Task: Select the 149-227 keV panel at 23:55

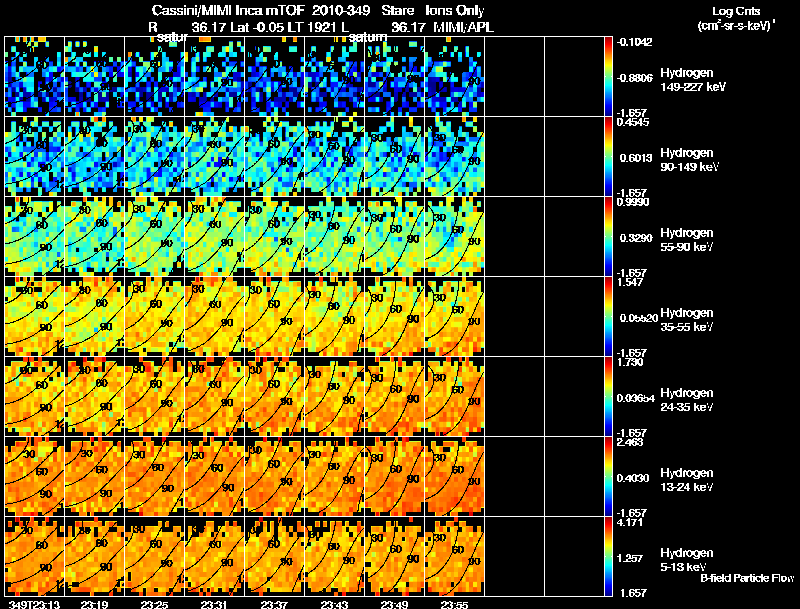Action: (454, 77)
